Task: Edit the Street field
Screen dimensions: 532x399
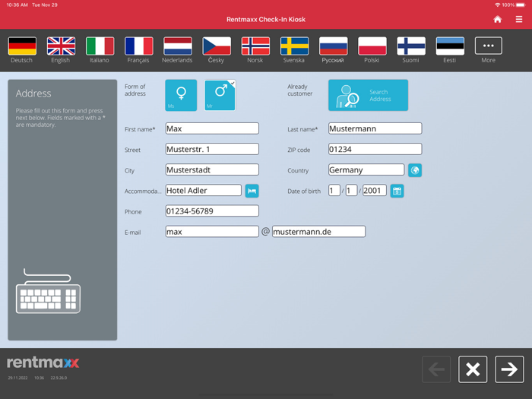Action: 212,149
